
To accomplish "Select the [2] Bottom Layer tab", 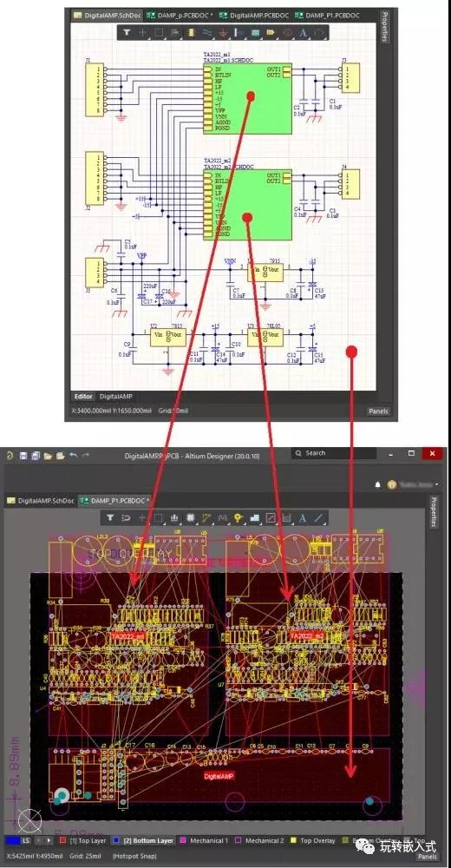I will [x=143, y=841].
